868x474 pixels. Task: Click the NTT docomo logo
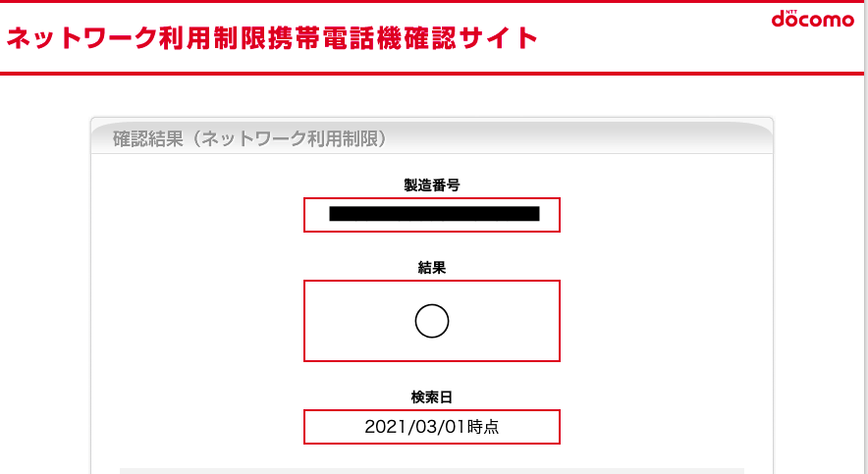813,19
